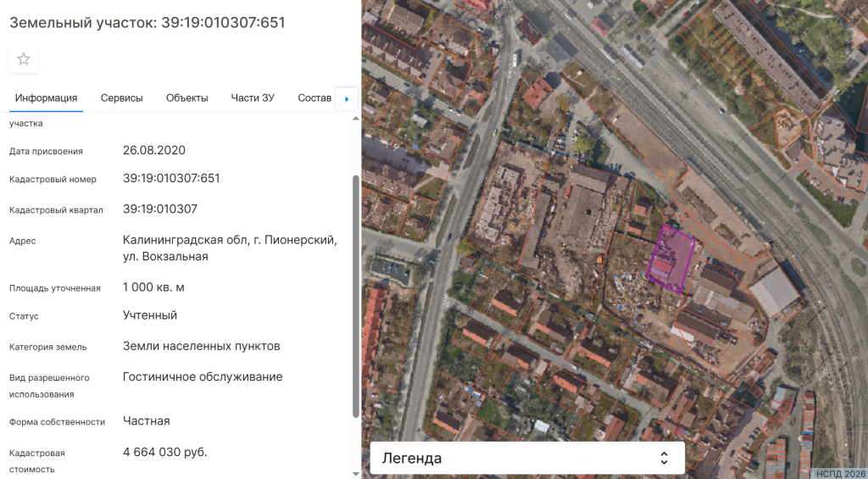Open the Информация tab
The image size is (868, 479).
(47, 97)
